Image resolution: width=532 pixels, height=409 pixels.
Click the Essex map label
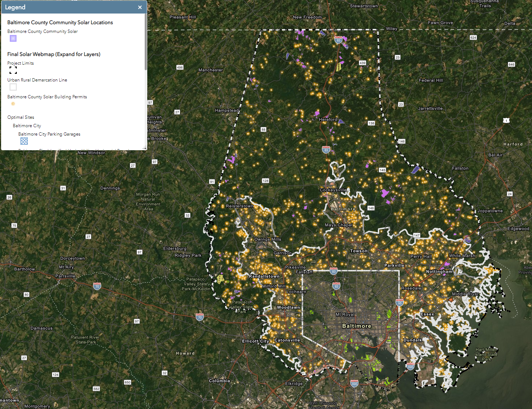pyautogui.click(x=427, y=314)
